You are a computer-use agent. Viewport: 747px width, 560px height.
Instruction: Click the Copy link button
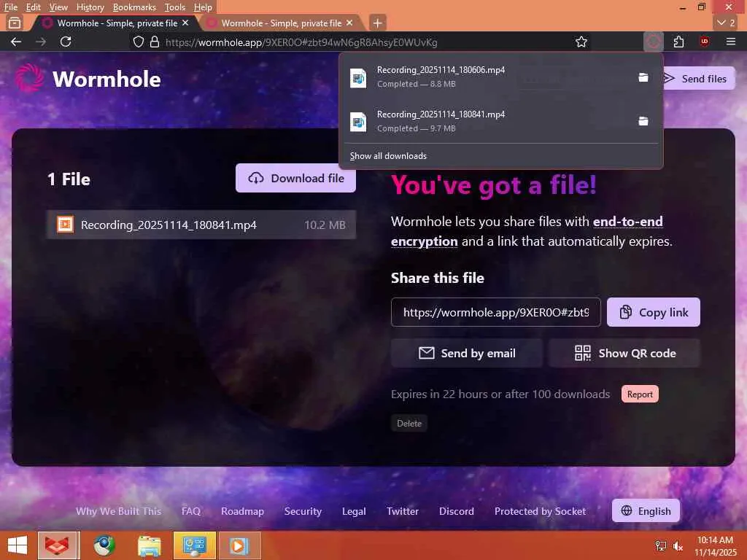pos(653,312)
